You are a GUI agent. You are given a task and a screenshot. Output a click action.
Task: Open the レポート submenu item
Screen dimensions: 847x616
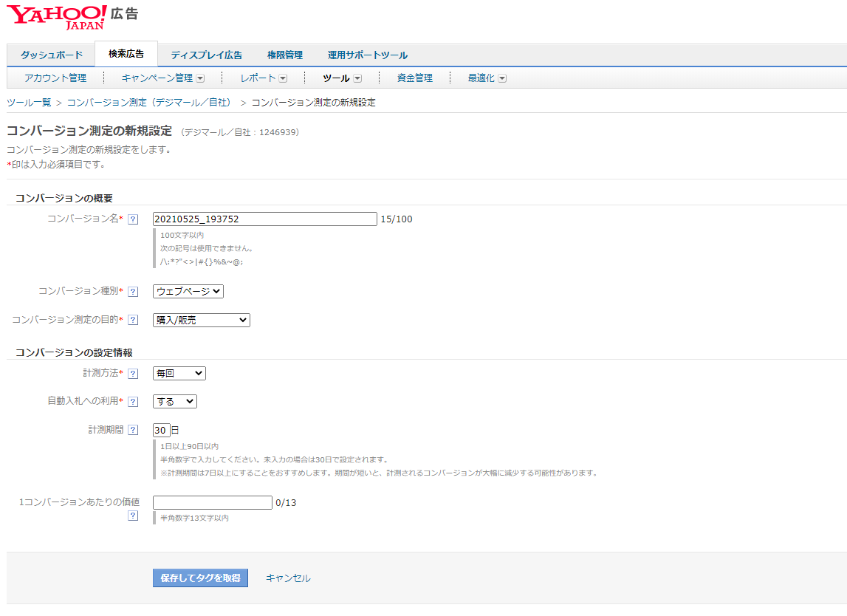click(x=258, y=78)
